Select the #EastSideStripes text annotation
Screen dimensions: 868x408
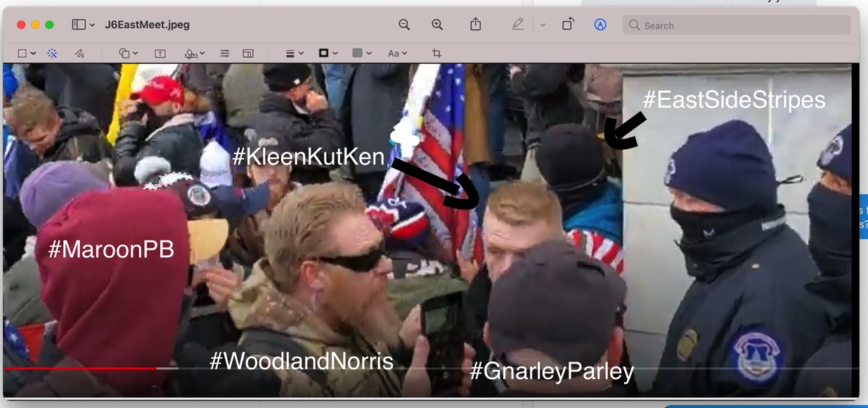tap(734, 100)
